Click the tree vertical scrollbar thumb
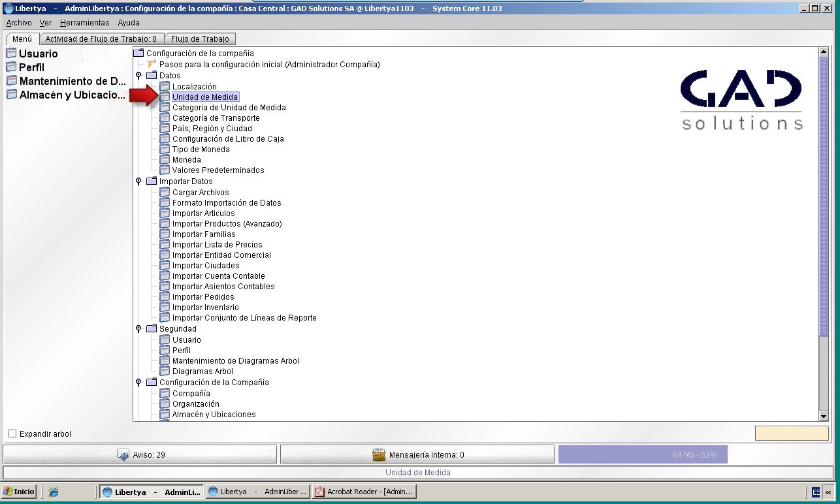The image size is (840, 504). (824, 197)
